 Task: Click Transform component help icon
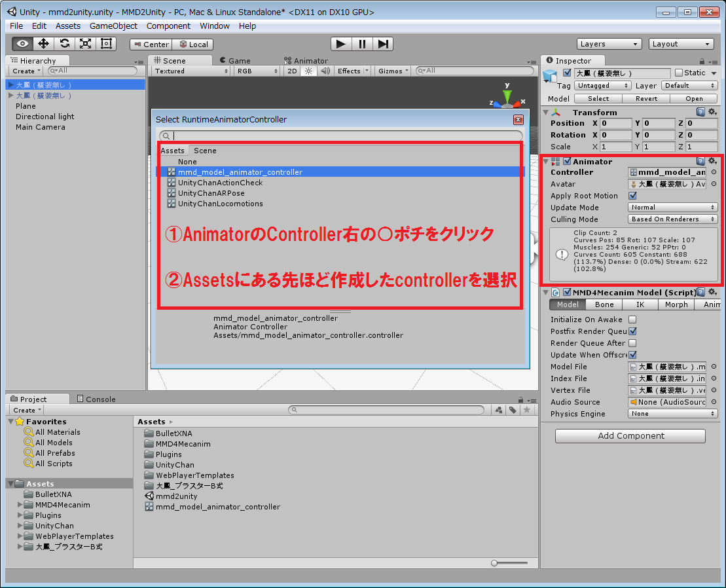click(x=700, y=111)
